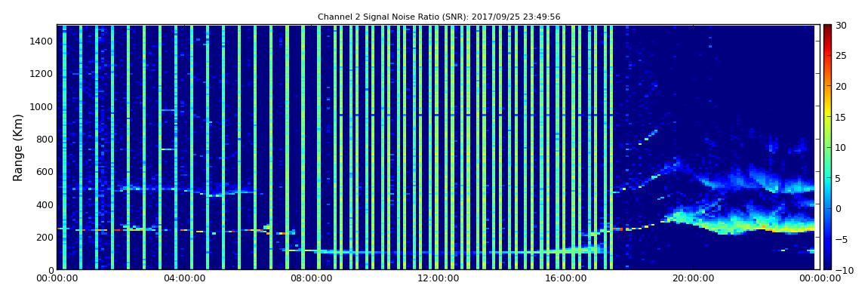Image resolution: width=868 pixels, height=307 pixels.
Task: Click the y-axis tick label 600
Action: pos(45,171)
